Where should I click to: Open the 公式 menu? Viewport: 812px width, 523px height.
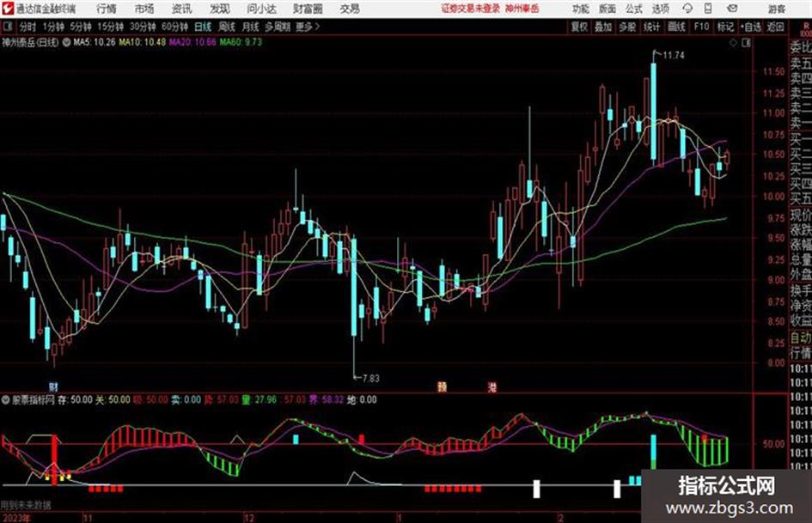634,9
